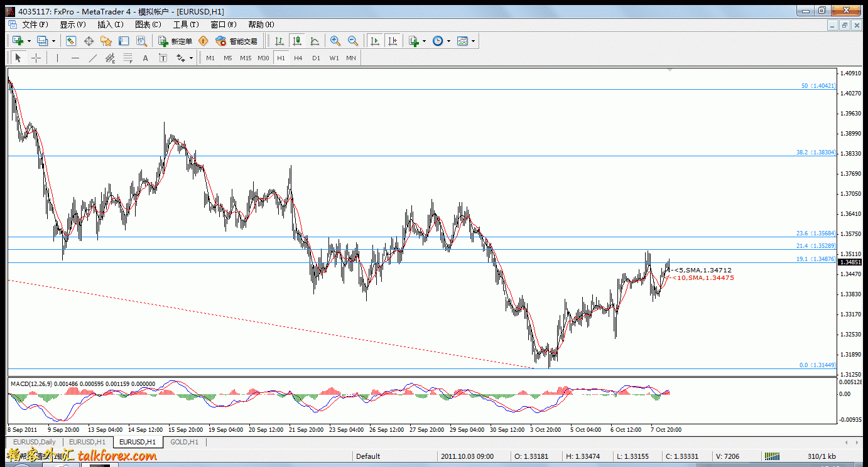Viewport: 868px width, 467px height.
Task: Switch to candlestick chart mode
Action: [x=297, y=41]
